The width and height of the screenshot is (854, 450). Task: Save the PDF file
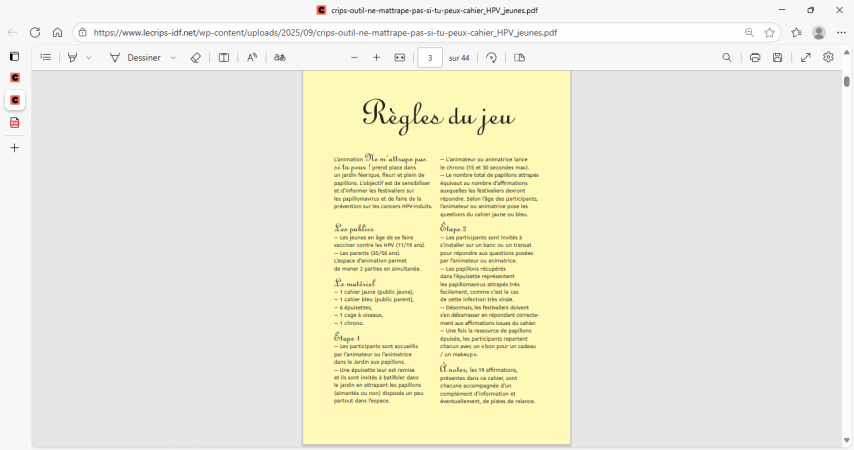[x=777, y=58]
